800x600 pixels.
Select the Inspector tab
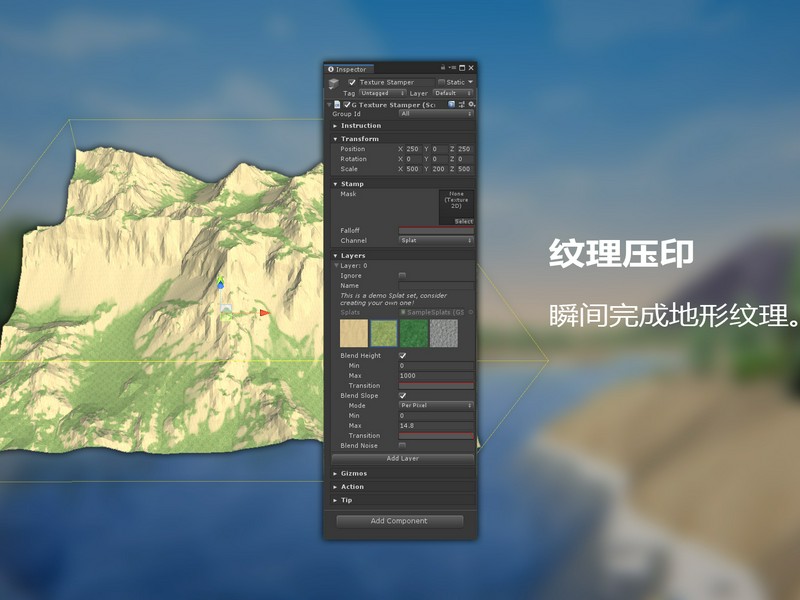(348, 69)
